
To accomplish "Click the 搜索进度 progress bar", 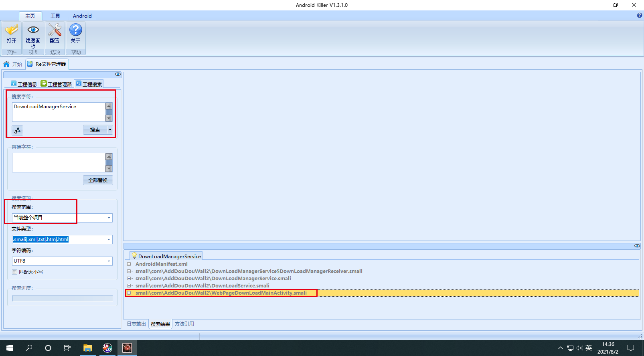I will 62,299.
